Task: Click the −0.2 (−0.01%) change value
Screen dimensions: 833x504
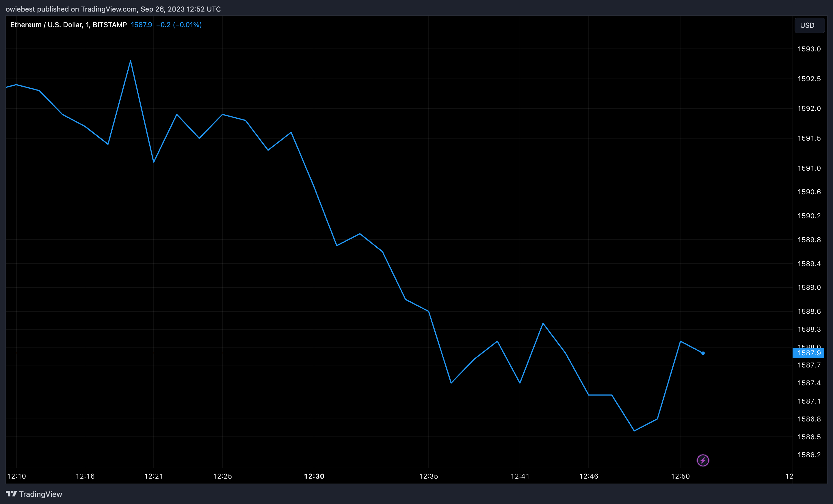Action: coord(179,25)
